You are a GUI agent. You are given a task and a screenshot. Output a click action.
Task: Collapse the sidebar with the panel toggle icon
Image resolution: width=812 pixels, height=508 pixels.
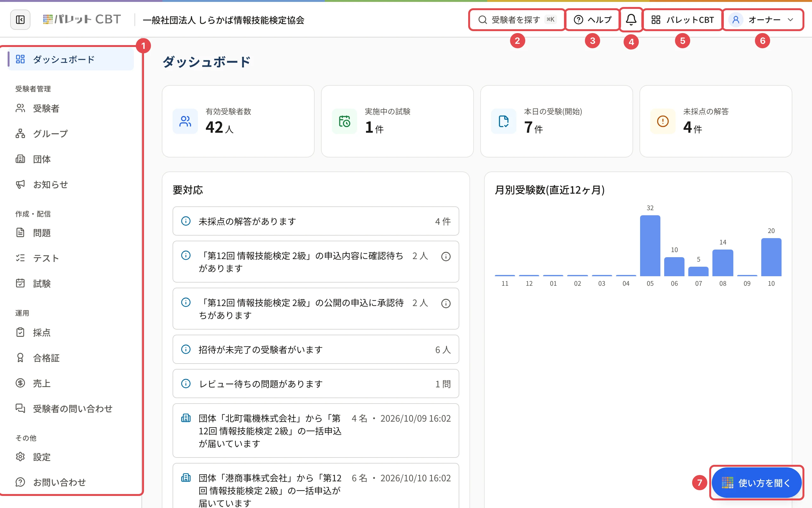click(x=20, y=20)
